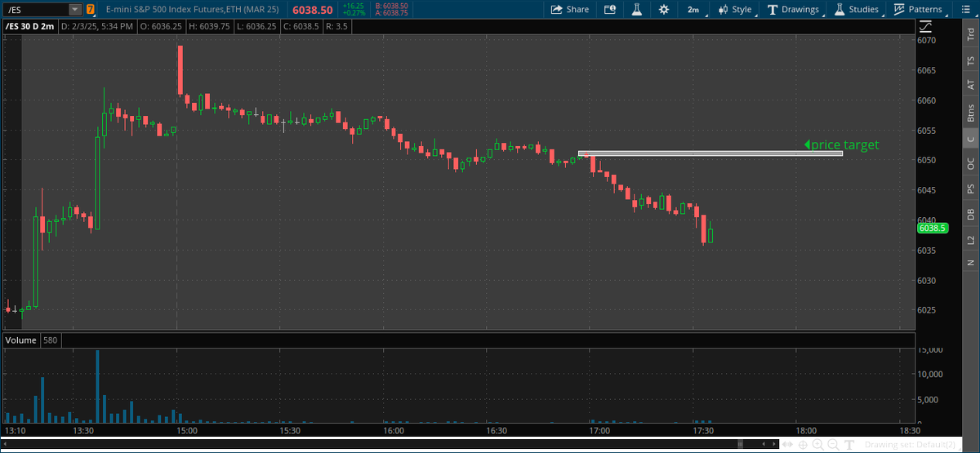980x453 pixels.
Task: Open the L2 sidebar tab
Action: (971, 240)
